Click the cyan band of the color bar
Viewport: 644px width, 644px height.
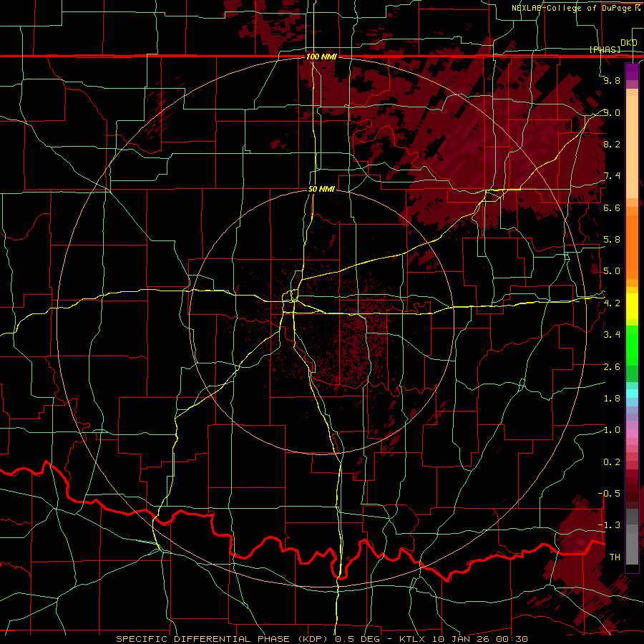coord(632,394)
